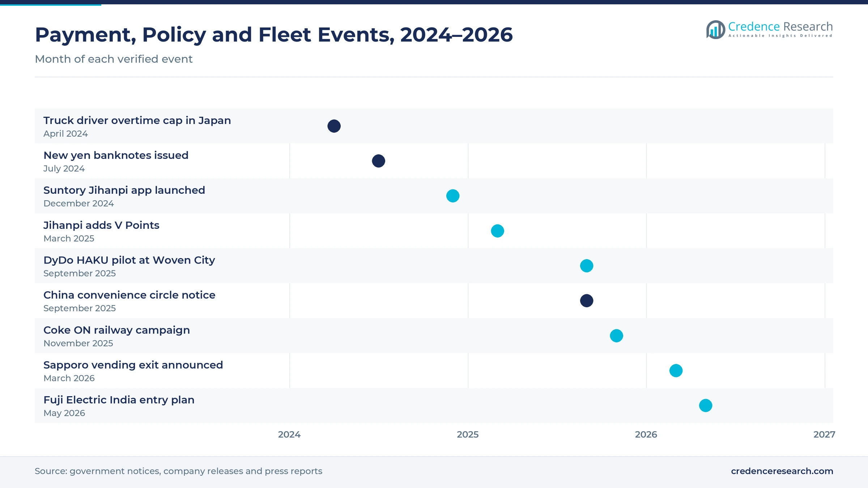Select the DyDo HAKU pilot marker
The image size is (868, 488).
[587, 266]
